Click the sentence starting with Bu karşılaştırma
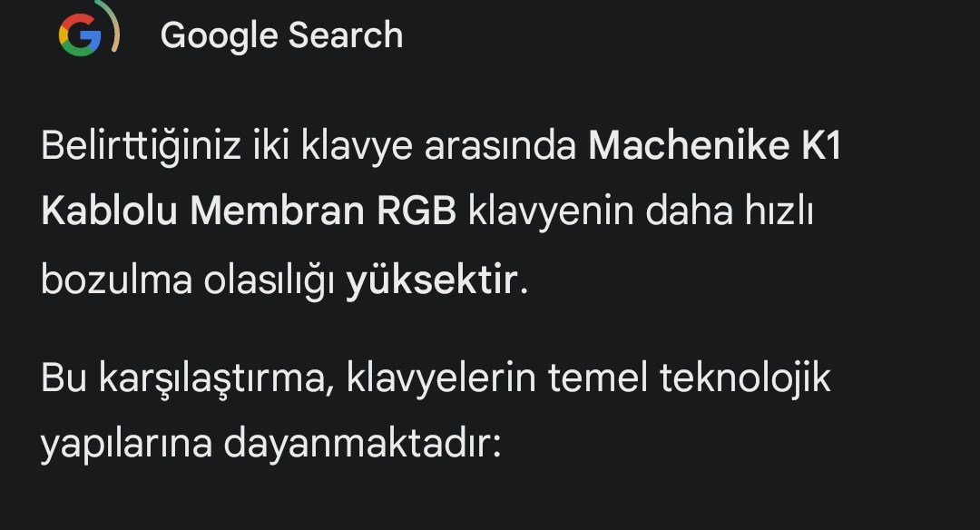The width and height of the screenshot is (980, 530). pos(436,410)
